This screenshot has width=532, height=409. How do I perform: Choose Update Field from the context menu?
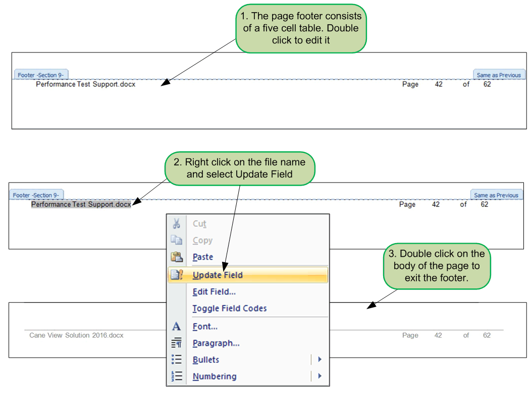[x=217, y=275]
